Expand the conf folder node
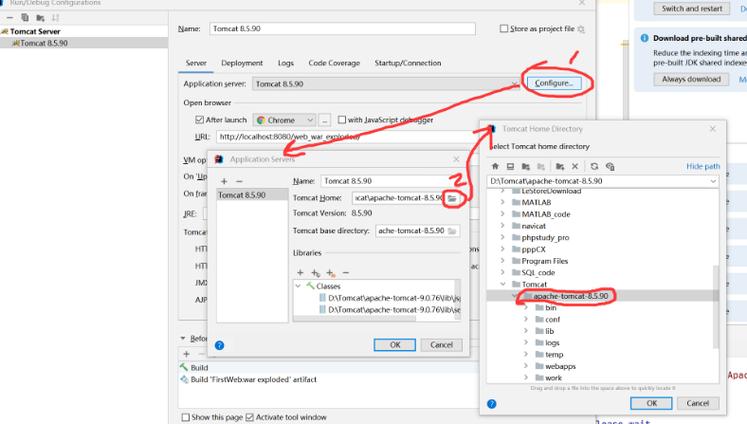Viewport: 747px width, 424px height. (x=526, y=320)
